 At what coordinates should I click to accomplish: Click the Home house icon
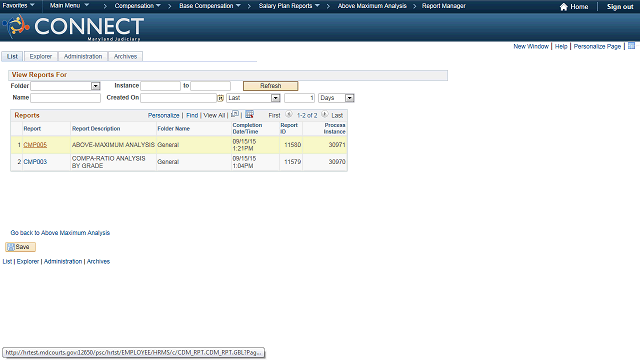coord(564,7)
